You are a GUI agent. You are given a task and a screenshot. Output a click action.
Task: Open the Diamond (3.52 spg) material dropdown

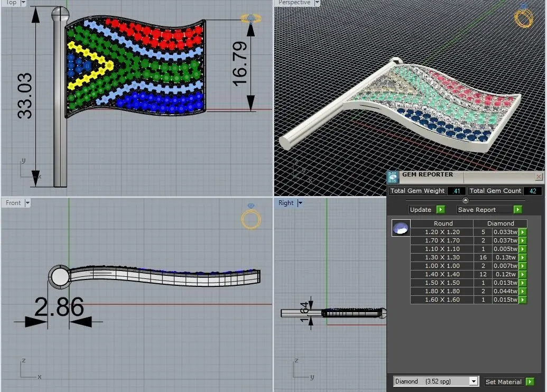(474, 381)
